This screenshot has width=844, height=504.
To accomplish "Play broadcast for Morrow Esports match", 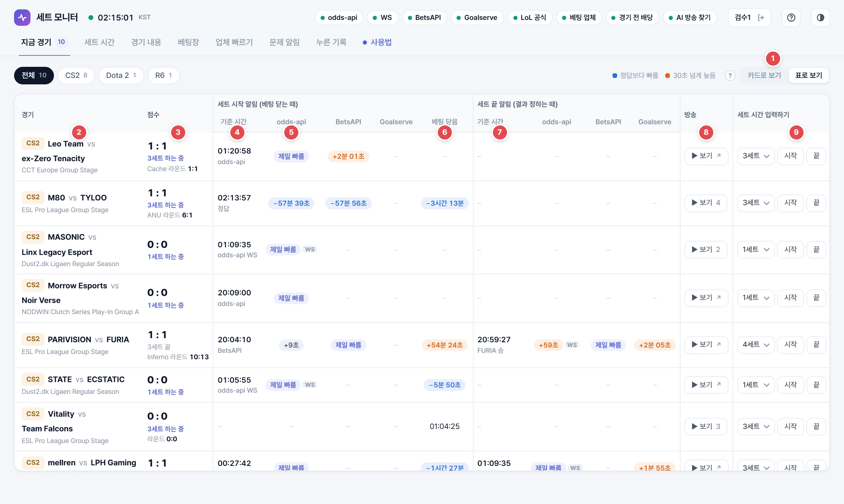I will [x=706, y=298].
